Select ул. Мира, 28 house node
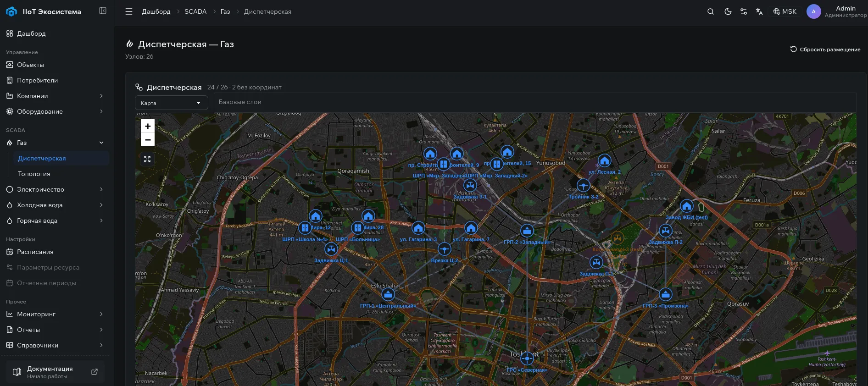868x386 pixels. click(x=368, y=216)
